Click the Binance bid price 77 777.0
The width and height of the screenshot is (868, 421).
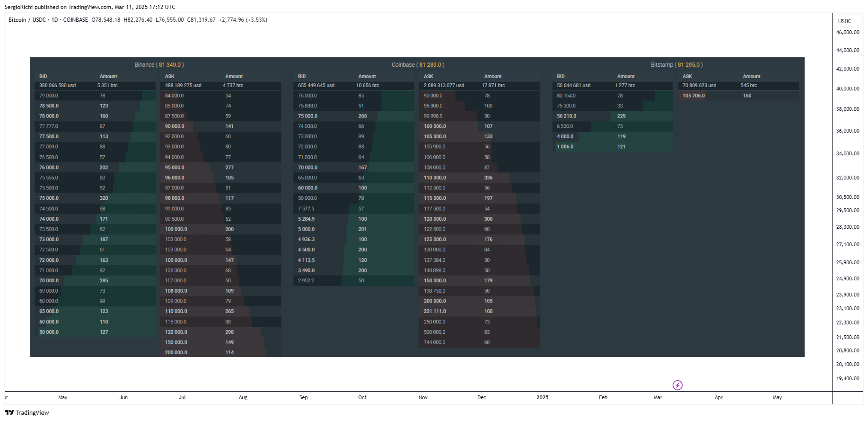[x=49, y=126]
